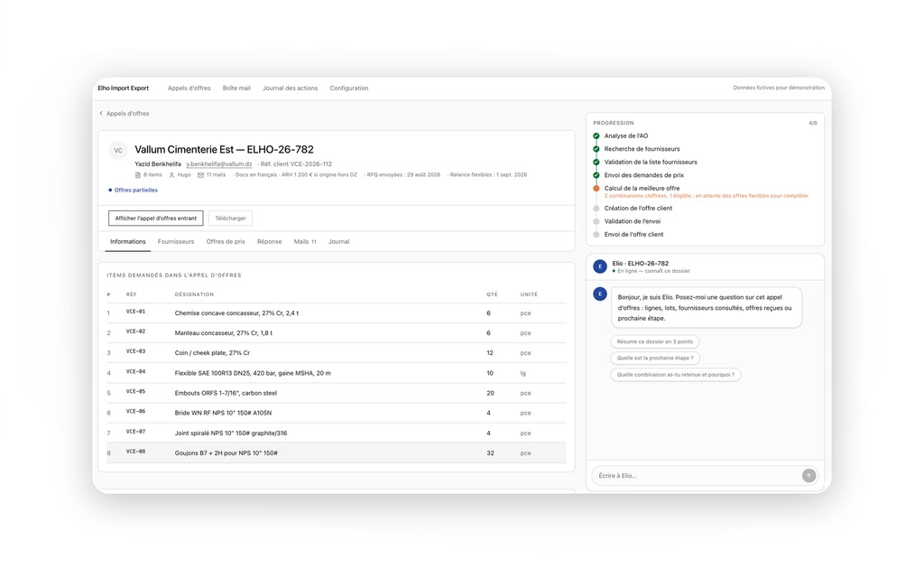Click the grey dot for Envoi de l'offre client
Viewport: 924px width, 578px height.
596,235
